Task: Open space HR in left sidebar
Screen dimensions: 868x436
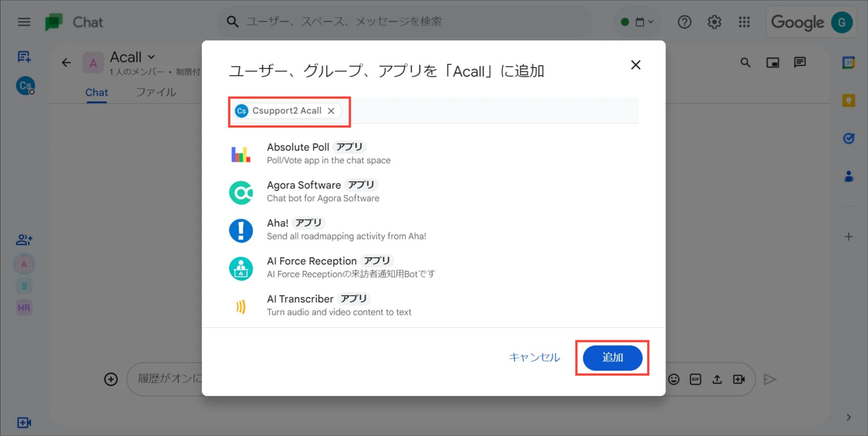Action: (x=24, y=308)
